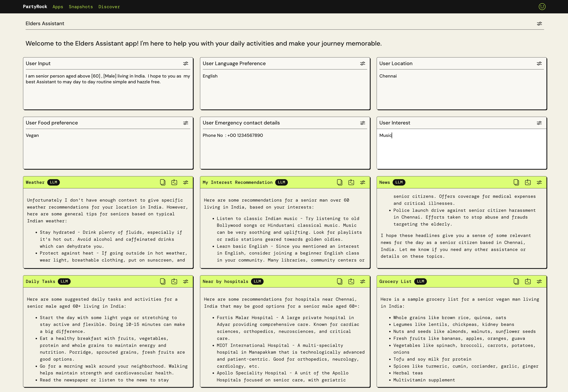Open settings for the Weather widget
The height and width of the screenshot is (392, 568).
(186, 182)
